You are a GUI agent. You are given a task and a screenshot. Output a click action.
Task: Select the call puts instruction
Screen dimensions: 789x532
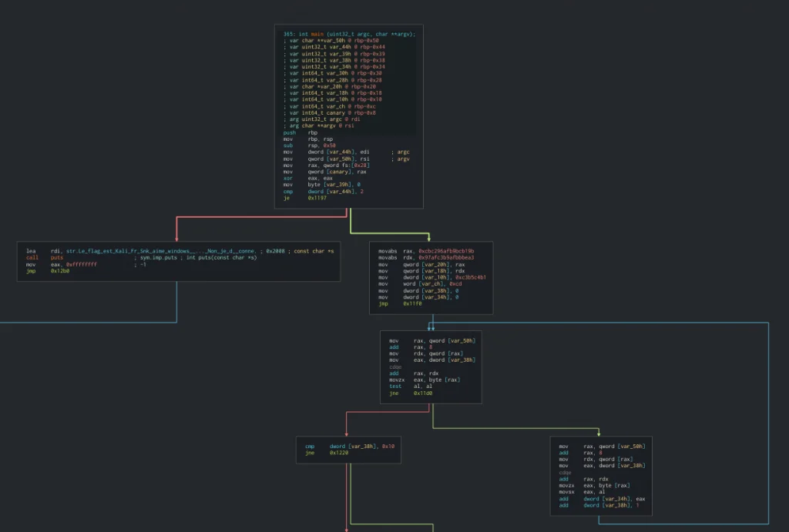(45, 257)
